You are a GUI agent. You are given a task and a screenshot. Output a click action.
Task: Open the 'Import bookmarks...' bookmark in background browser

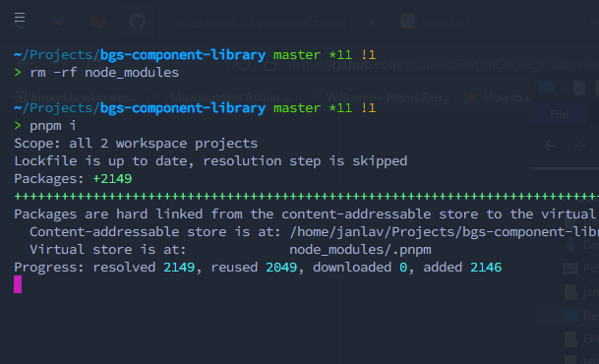pyautogui.click(x=76, y=97)
